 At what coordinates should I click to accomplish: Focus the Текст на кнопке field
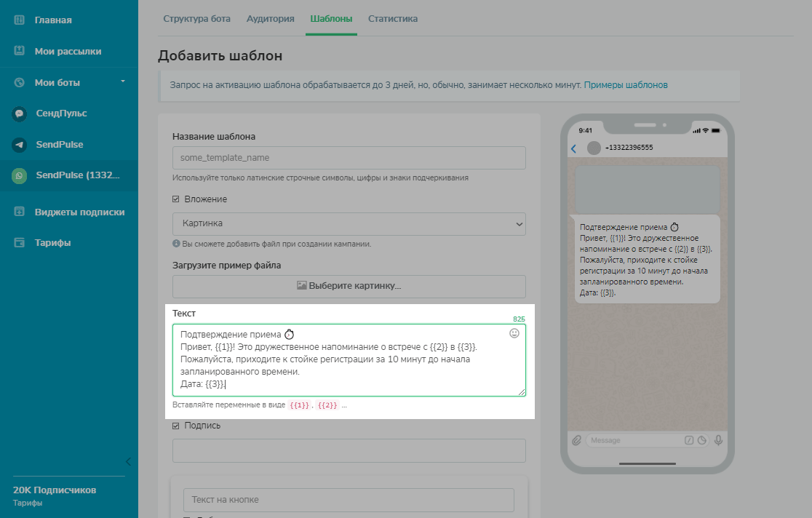coord(349,500)
